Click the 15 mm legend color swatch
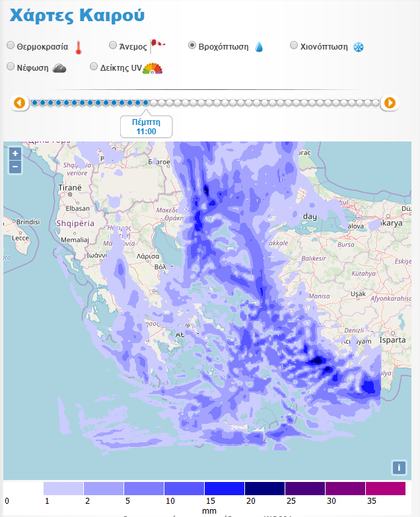 coord(225,489)
